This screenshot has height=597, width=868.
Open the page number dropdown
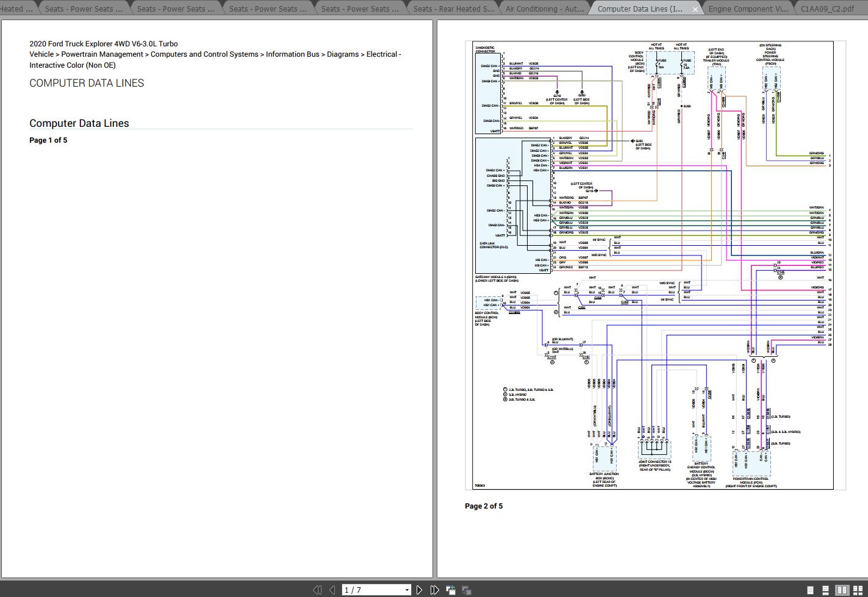click(406, 590)
